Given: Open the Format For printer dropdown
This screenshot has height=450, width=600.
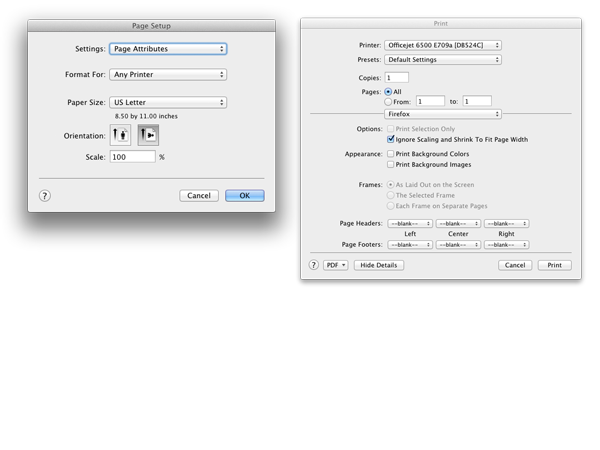Looking at the screenshot, I should [168, 74].
